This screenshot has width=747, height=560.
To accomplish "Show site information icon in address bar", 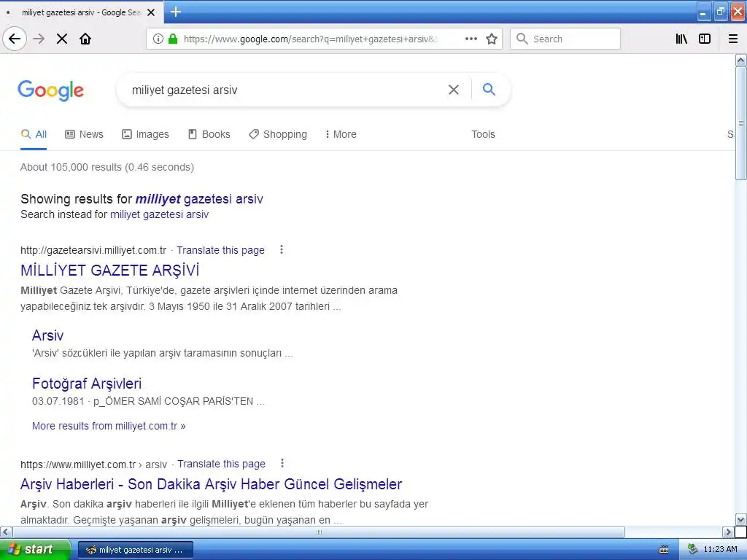I will click(158, 39).
